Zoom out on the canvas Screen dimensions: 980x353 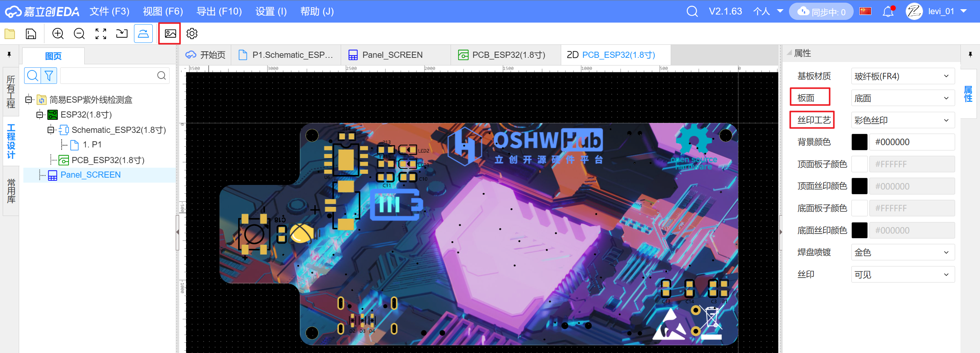(x=79, y=34)
